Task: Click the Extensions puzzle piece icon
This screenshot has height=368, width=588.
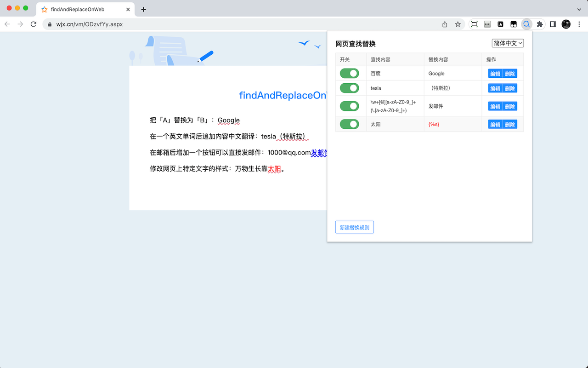Action: (x=539, y=24)
